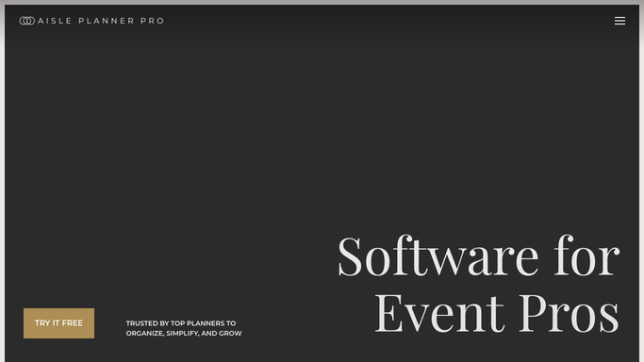This screenshot has width=644, height=362.
Task: Click 'TRUSTED BY TOP PLANNERS TO' tagline line
Action: pyautogui.click(x=181, y=323)
